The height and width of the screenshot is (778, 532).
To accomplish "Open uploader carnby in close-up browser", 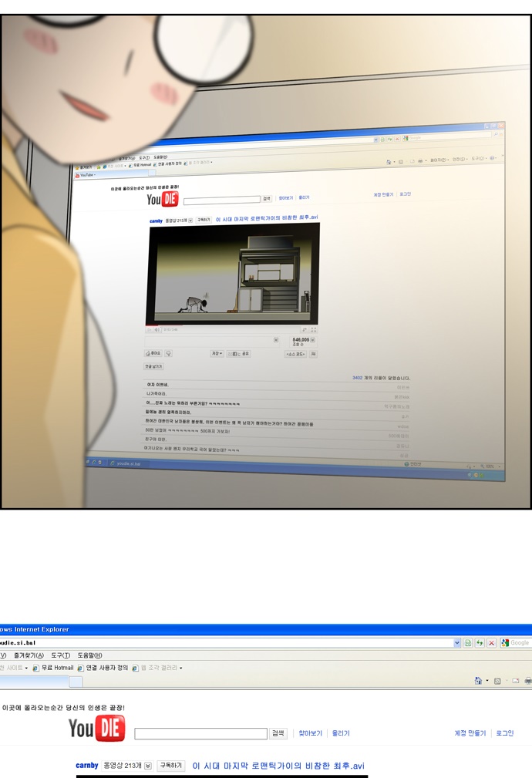I will [x=87, y=765].
